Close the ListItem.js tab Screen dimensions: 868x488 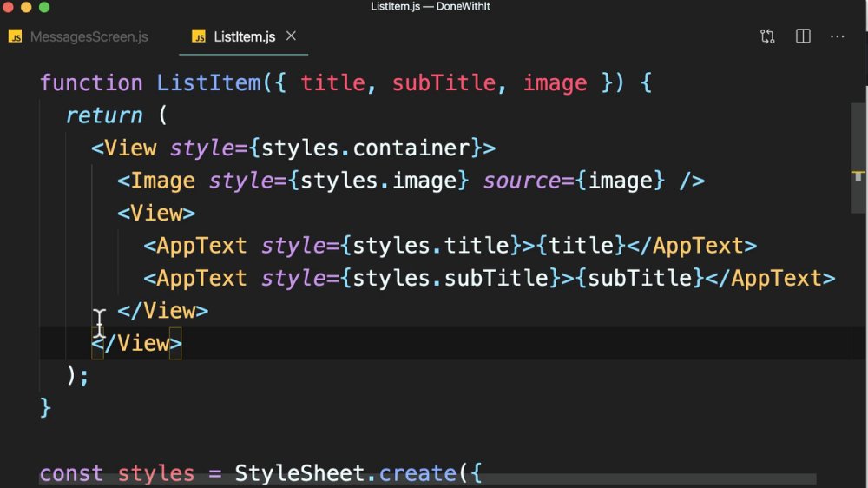click(x=291, y=36)
